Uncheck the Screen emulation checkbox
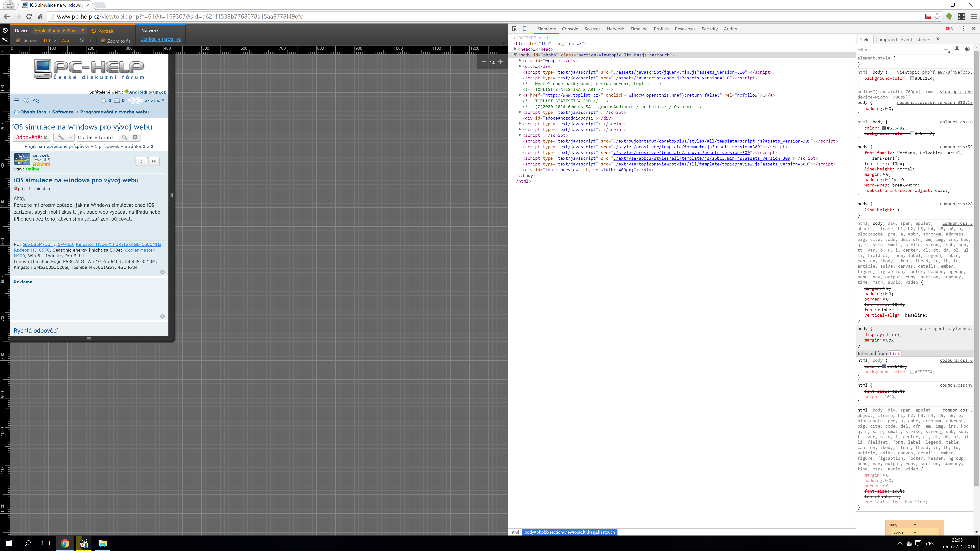Image resolution: width=980 pixels, height=551 pixels. (x=18, y=40)
